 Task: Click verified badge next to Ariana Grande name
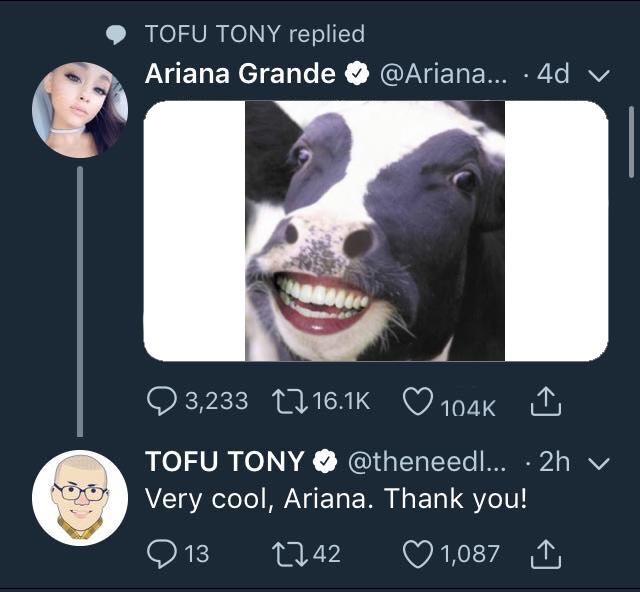[358, 75]
